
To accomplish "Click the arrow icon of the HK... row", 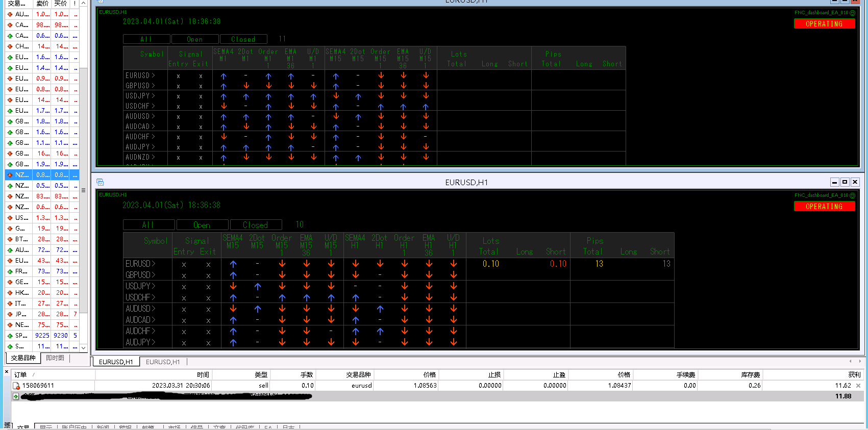I will tap(10, 293).
